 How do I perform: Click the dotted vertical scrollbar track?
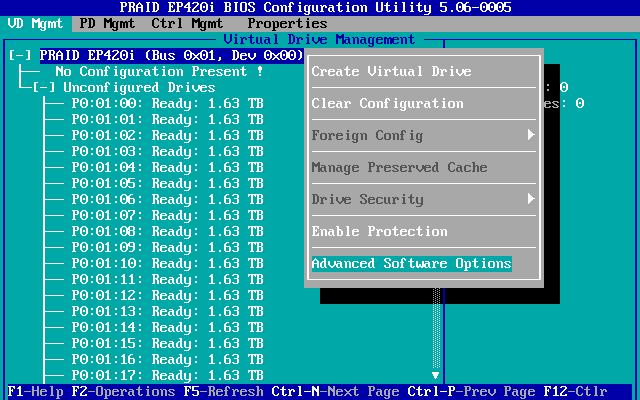(x=436, y=329)
